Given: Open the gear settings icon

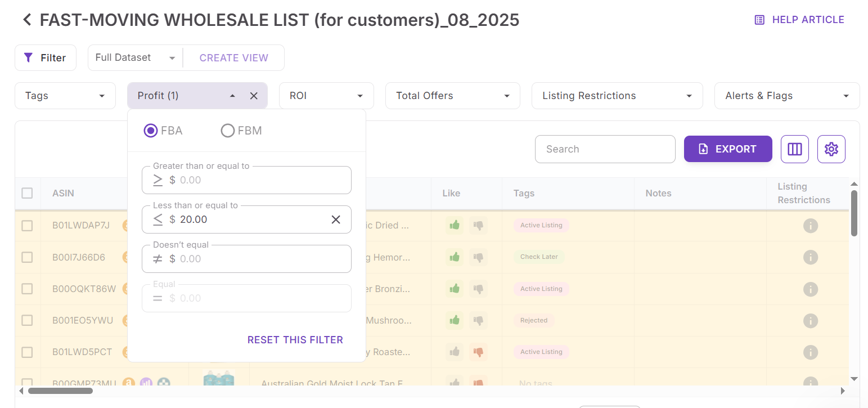Looking at the screenshot, I should click(x=831, y=149).
